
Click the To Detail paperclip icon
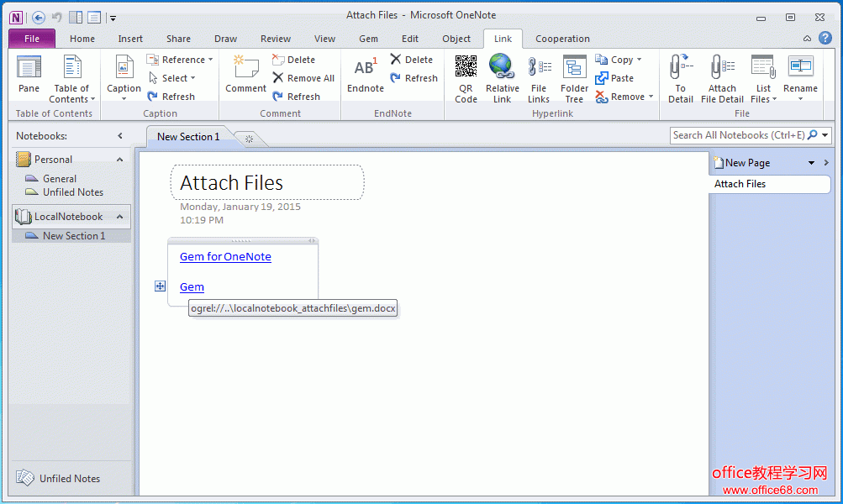point(680,67)
